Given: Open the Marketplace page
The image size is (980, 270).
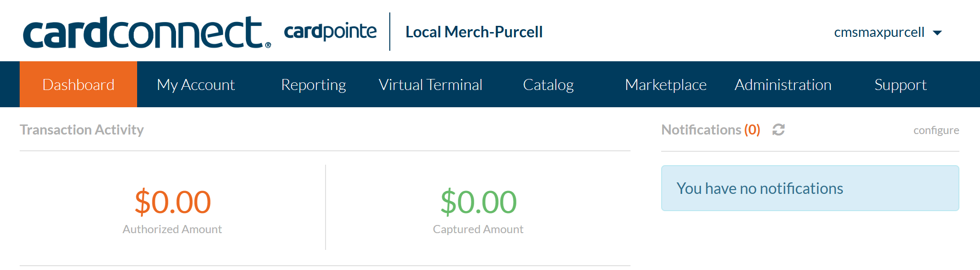Looking at the screenshot, I should pos(665,85).
